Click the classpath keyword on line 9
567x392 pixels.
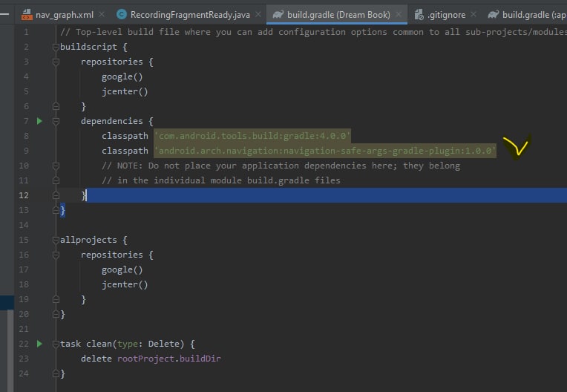coord(125,151)
